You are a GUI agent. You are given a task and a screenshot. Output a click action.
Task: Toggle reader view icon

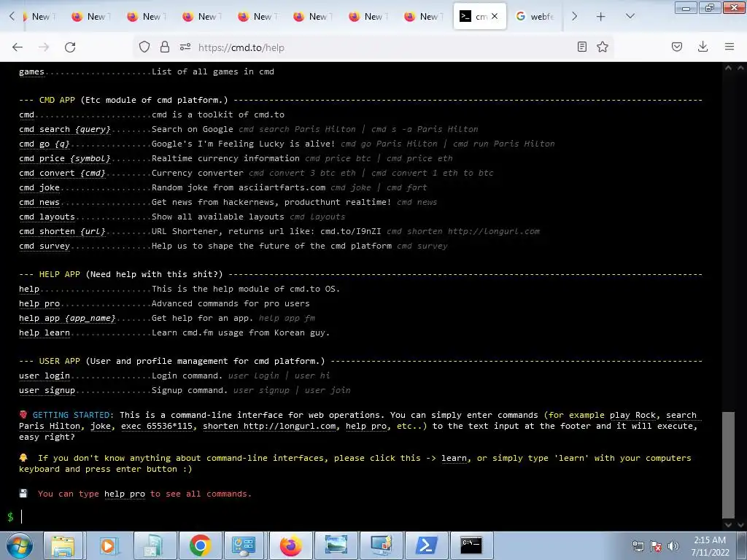click(x=581, y=47)
